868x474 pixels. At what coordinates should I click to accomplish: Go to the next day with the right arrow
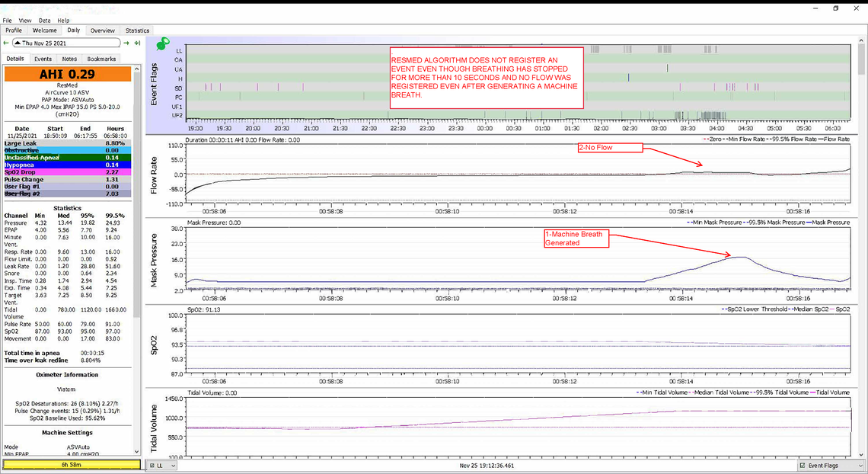coord(126,43)
